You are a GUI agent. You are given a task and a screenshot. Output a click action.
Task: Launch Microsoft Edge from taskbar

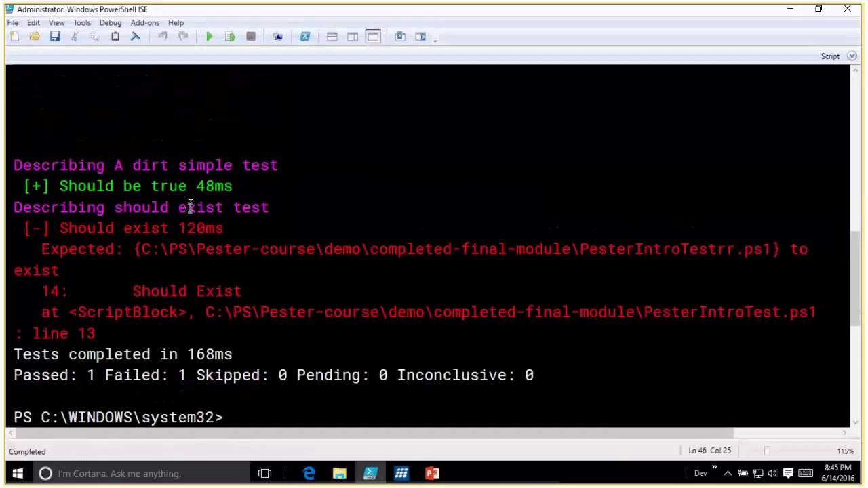pos(309,473)
